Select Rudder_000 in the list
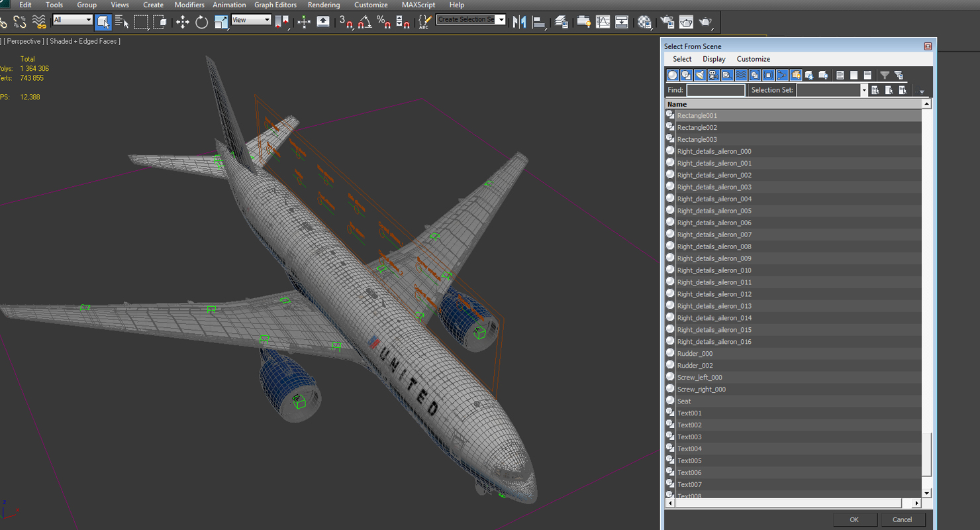Screen dimensions: 980x530 793,354
